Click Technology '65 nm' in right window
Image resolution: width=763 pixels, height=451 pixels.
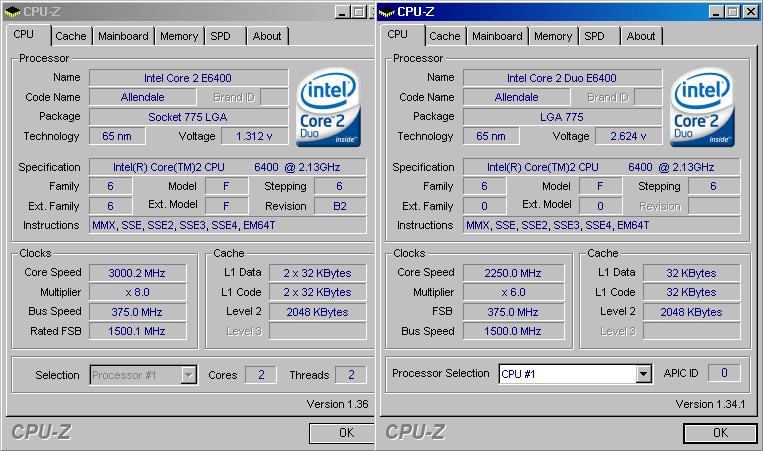[x=491, y=136]
